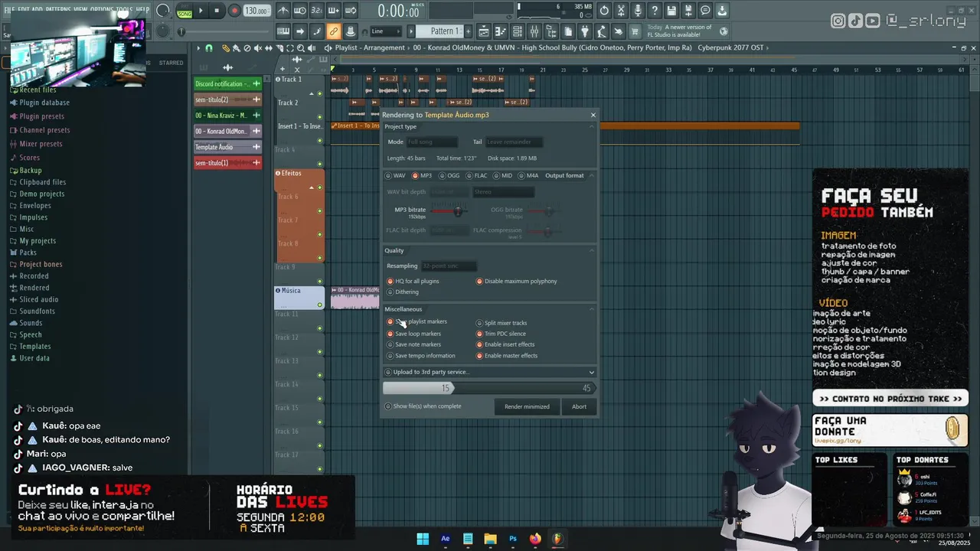
Task: Toggle Enable master effects option
Action: tap(507, 355)
